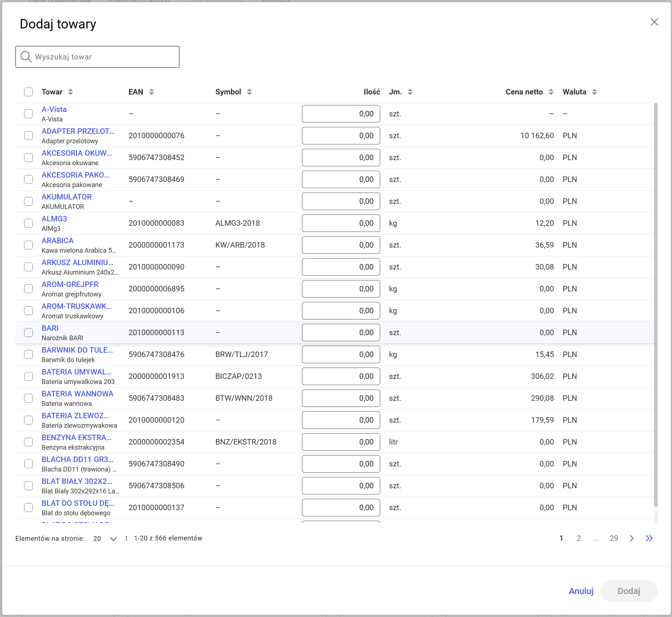The height and width of the screenshot is (617, 672).
Task: Tick the select-all checkbox in header
Action: click(x=28, y=92)
